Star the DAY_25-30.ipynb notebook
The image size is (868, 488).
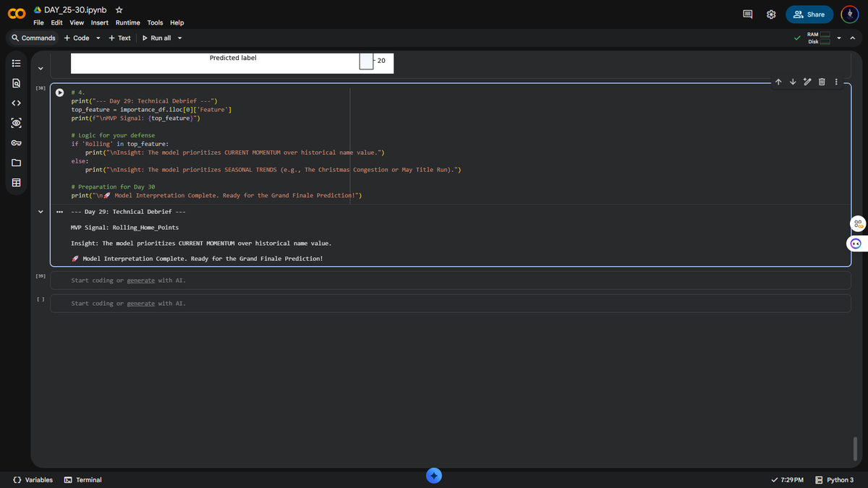(x=119, y=10)
